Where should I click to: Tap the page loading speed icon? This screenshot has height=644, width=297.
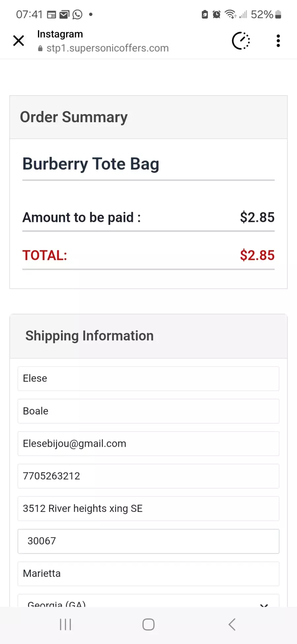coord(241,41)
